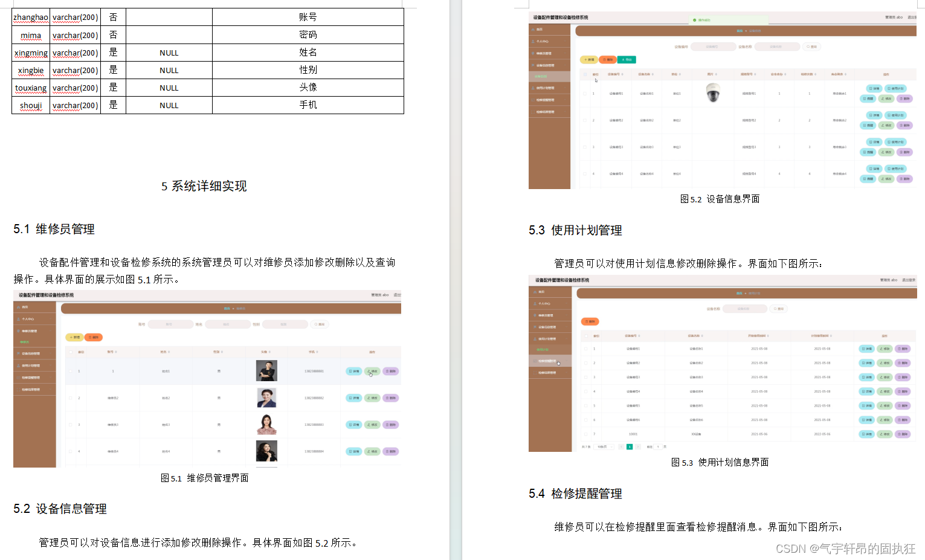Click the caption 图5.1 维修员管理界面
The image size is (925, 560).
point(205,478)
